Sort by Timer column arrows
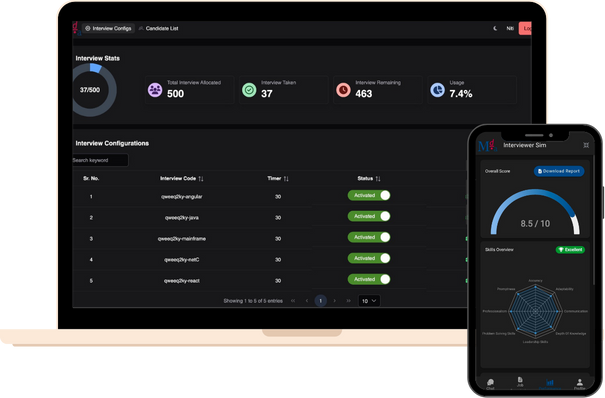The width and height of the screenshot is (605, 398). (x=286, y=179)
